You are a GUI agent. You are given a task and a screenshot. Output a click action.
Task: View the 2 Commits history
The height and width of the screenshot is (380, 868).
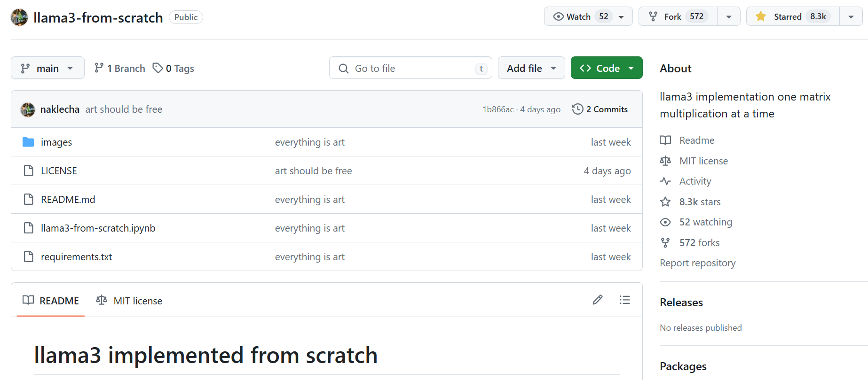600,109
